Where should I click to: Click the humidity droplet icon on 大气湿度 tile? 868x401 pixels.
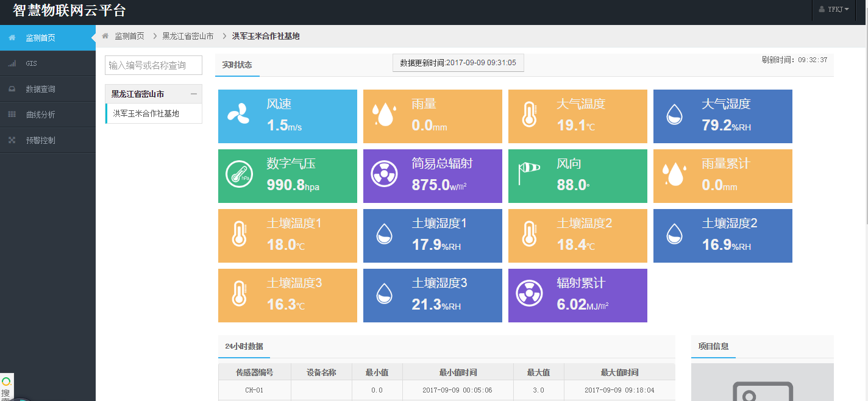(674, 113)
